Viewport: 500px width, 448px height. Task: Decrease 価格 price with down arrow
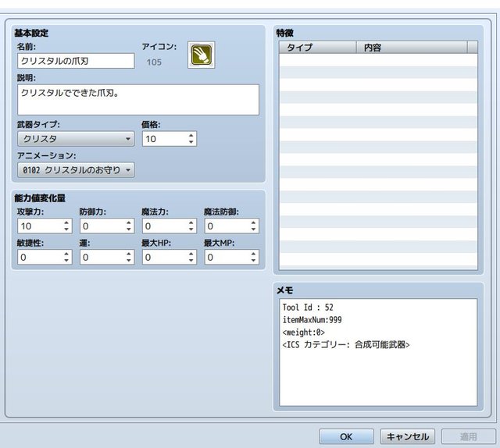[191, 142]
